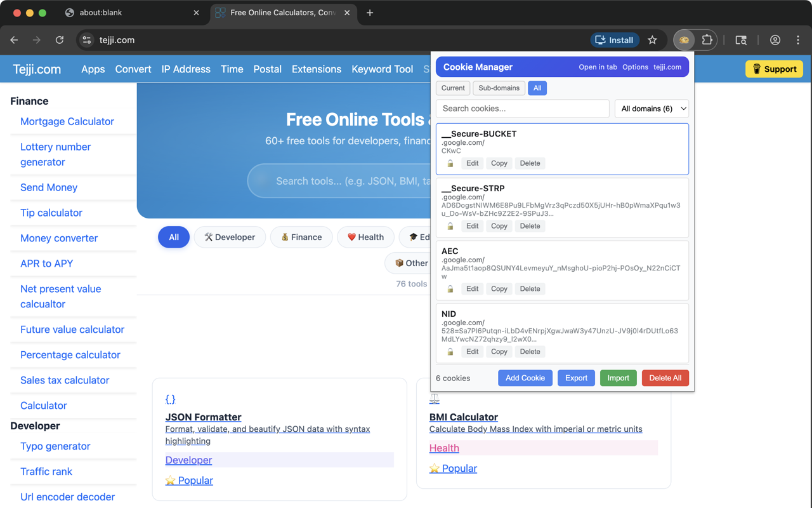Viewport: 812px width, 508px height.
Task: Click the Search cookies field
Action: pos(523,109)
